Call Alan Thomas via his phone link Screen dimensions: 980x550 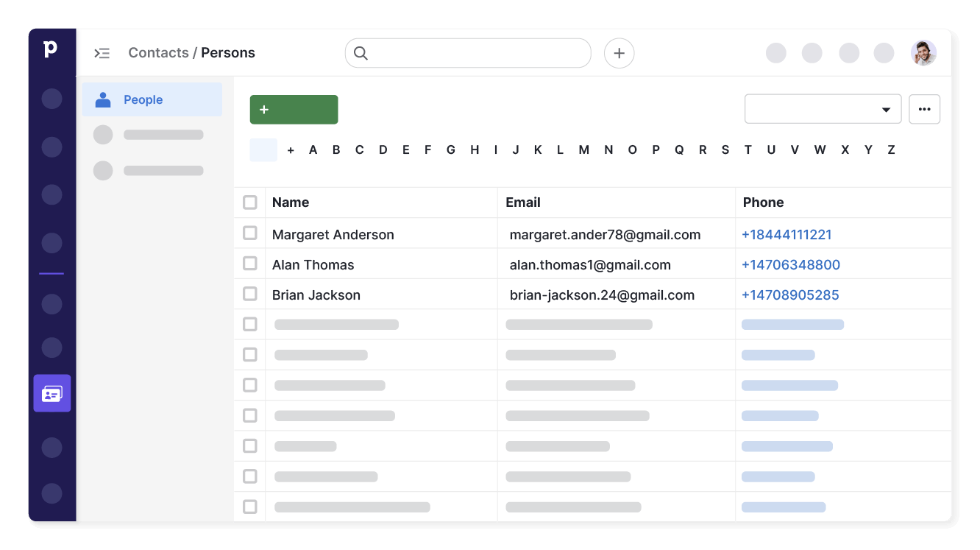pos(791,264)
